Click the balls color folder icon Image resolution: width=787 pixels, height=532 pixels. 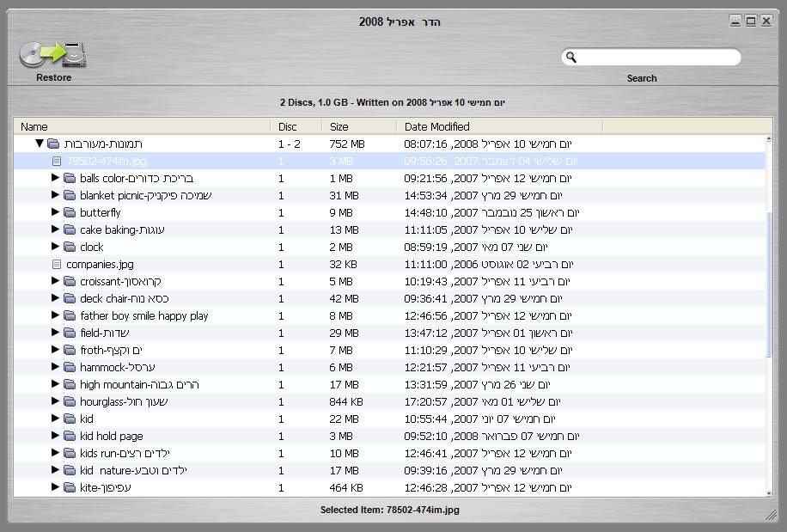[70, 178]
